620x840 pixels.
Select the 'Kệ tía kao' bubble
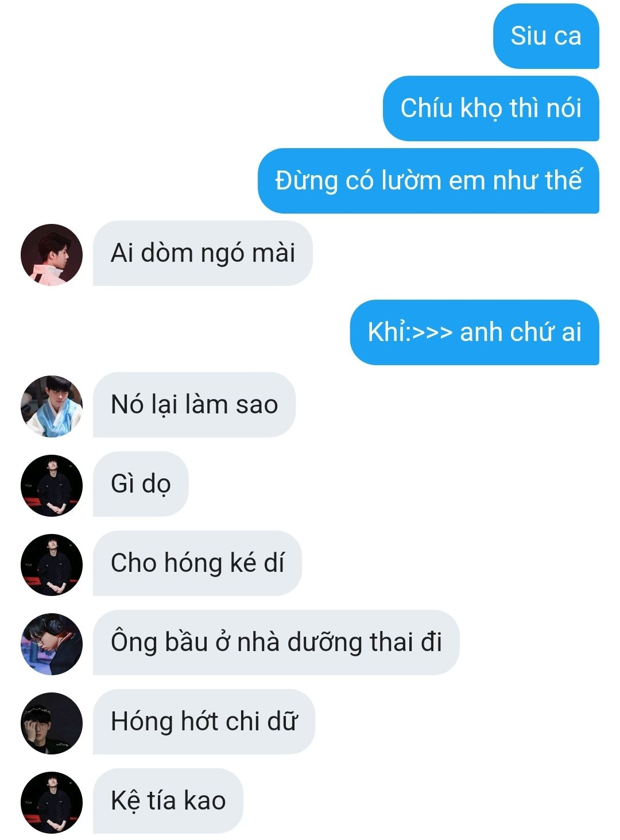(x=168, y=801)
